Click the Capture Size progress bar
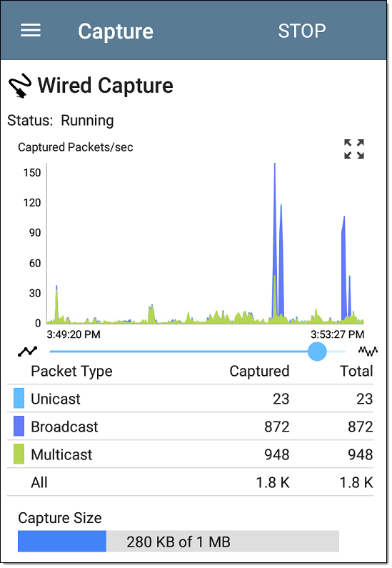The image size is (392, 568). (179, 541)
